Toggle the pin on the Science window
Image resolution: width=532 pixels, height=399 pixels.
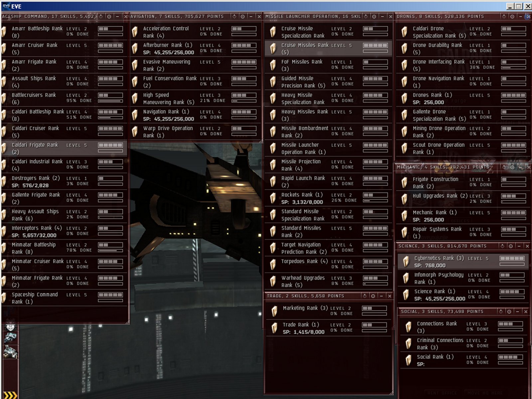click(510, 246)
